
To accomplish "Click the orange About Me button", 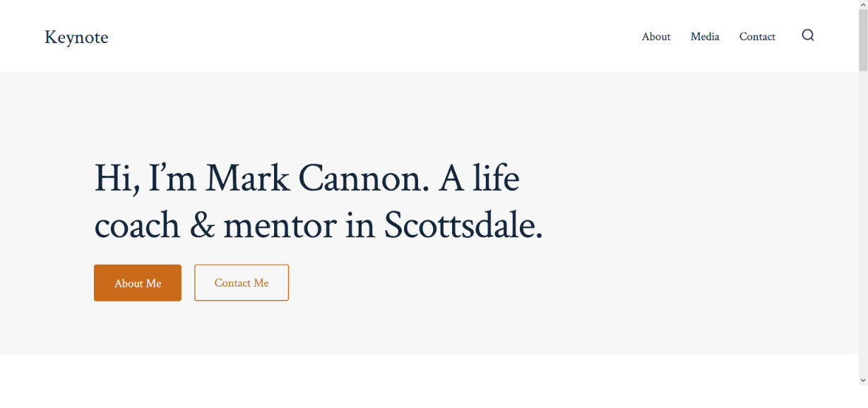I will (x=138, y=283).
